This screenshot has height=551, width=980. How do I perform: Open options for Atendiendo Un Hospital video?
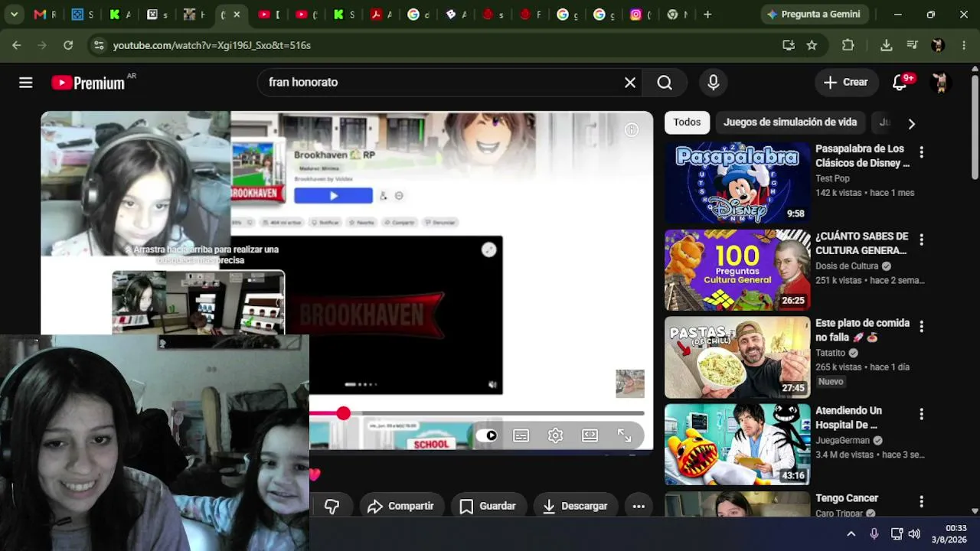[x=921, y=414]
